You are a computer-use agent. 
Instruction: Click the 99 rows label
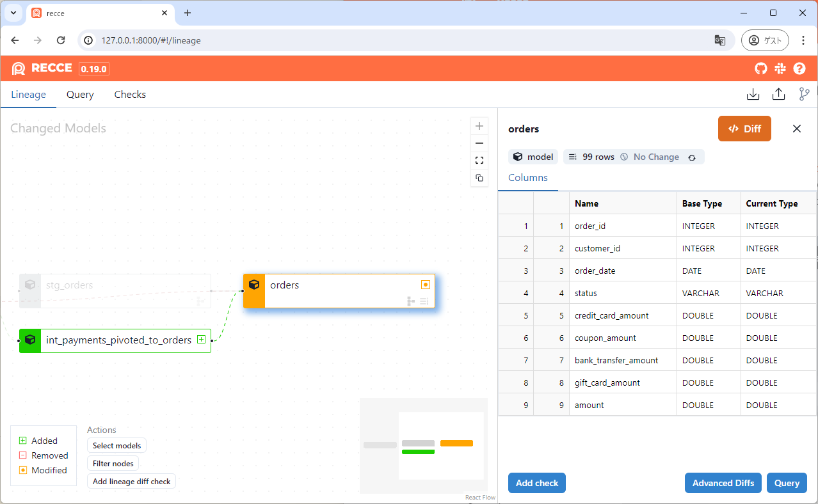tap(598, 157)
